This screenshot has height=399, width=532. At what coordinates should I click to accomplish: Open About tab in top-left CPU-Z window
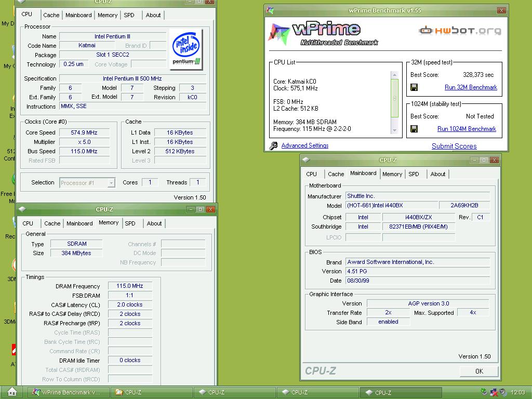(x=153, y=15)
